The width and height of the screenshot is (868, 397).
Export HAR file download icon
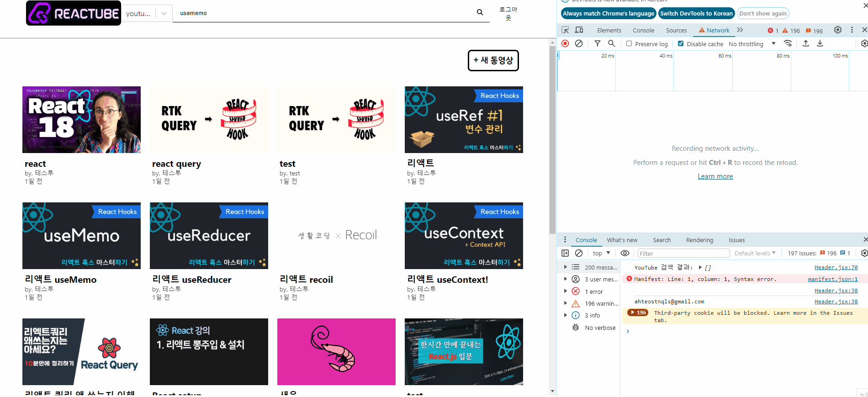point(820,43)
